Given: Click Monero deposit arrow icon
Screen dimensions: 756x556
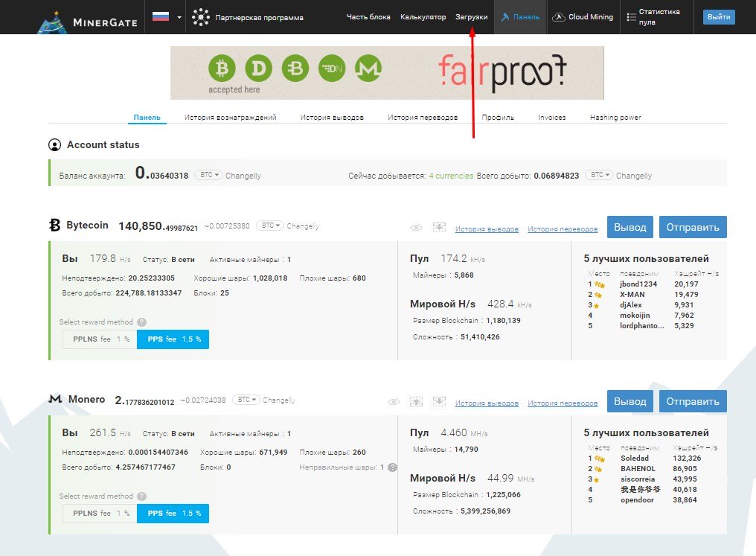Looking at the screenshot, I should [439, 401].
